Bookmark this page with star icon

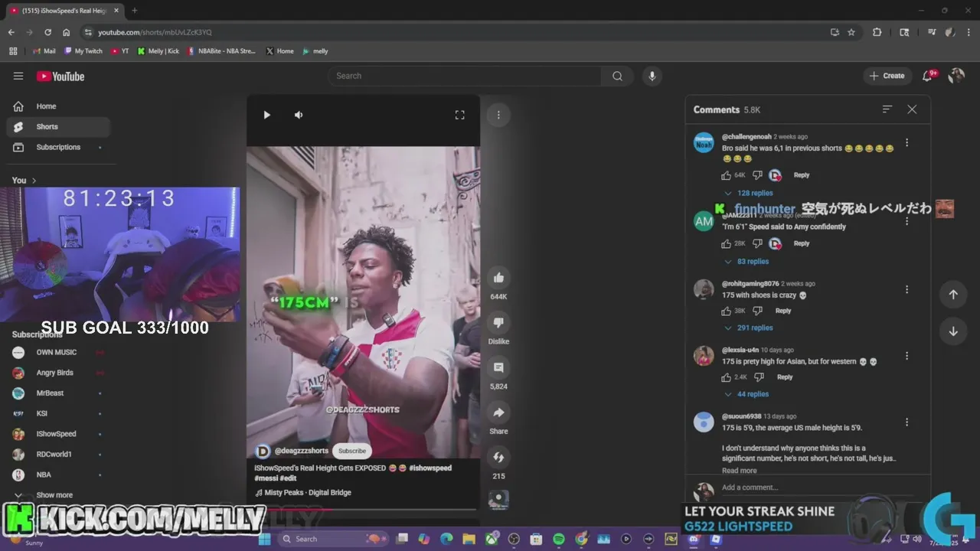[x=851, y=32]
